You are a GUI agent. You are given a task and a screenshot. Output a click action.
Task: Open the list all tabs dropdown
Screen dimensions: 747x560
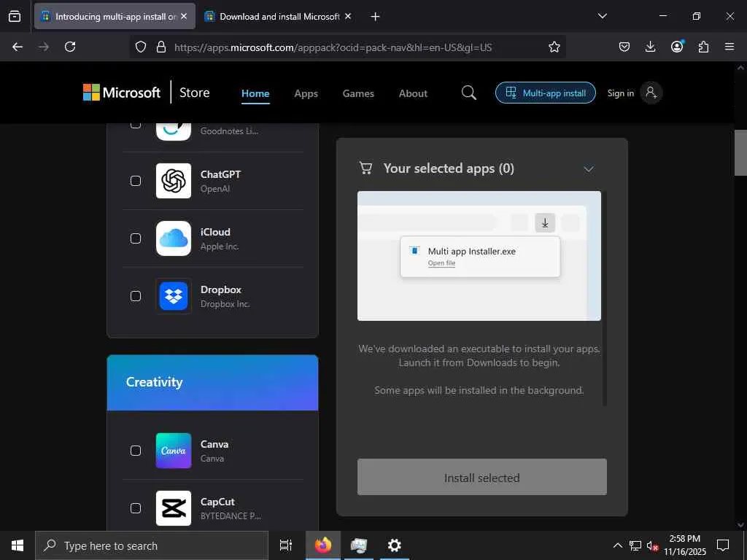603,16
